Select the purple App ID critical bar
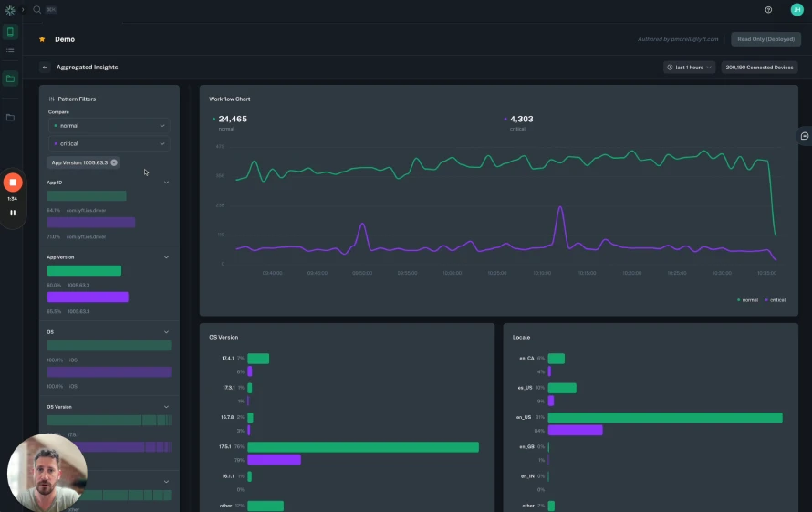The height and width of the screenshot is (512, 812). pyautogui.click(x=91, y=223)
